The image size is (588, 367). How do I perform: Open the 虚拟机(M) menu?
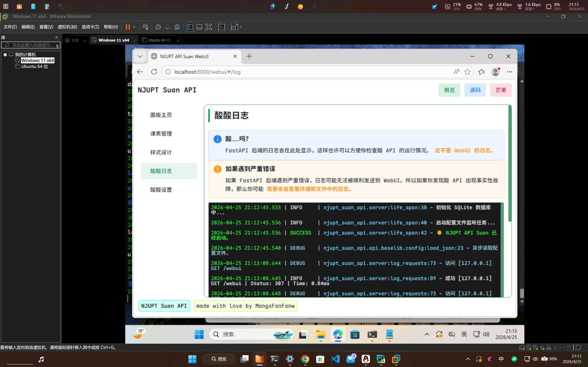pos(67,27)
